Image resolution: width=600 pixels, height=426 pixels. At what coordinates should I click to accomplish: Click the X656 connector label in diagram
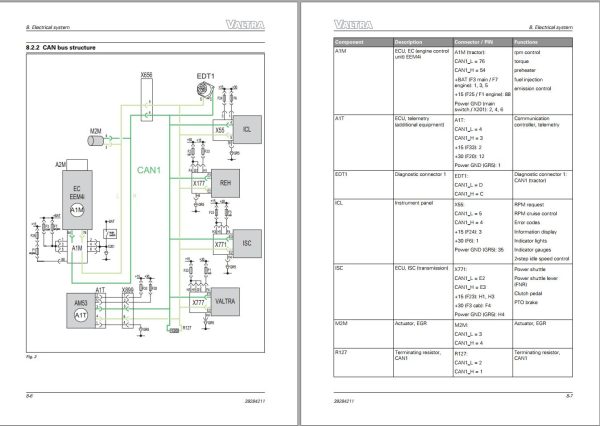(x=146, y=75)
